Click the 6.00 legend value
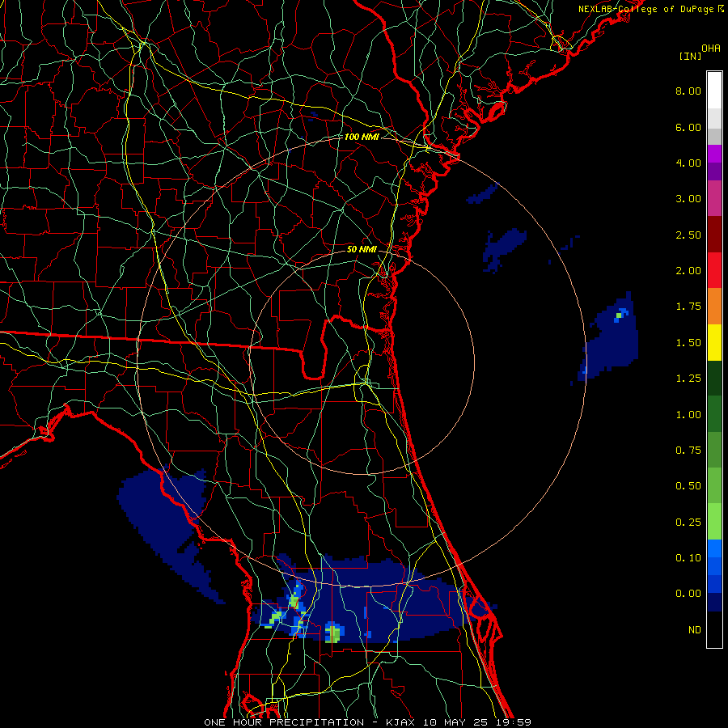 pos(688,127)
